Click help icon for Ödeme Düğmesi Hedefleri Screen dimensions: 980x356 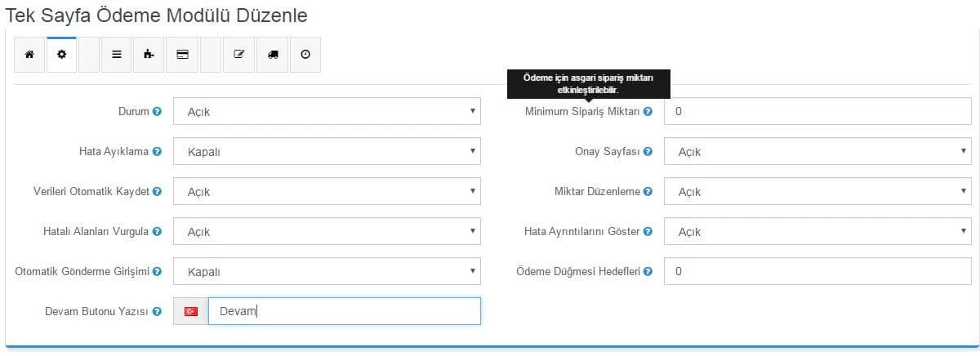648,271
